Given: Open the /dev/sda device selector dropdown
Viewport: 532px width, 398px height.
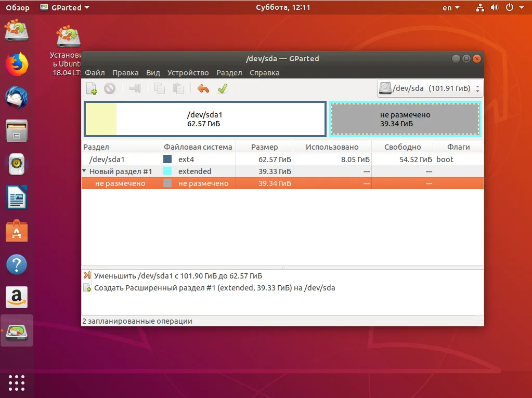Looking at the screenshot, I should click(x=430, y=88).
